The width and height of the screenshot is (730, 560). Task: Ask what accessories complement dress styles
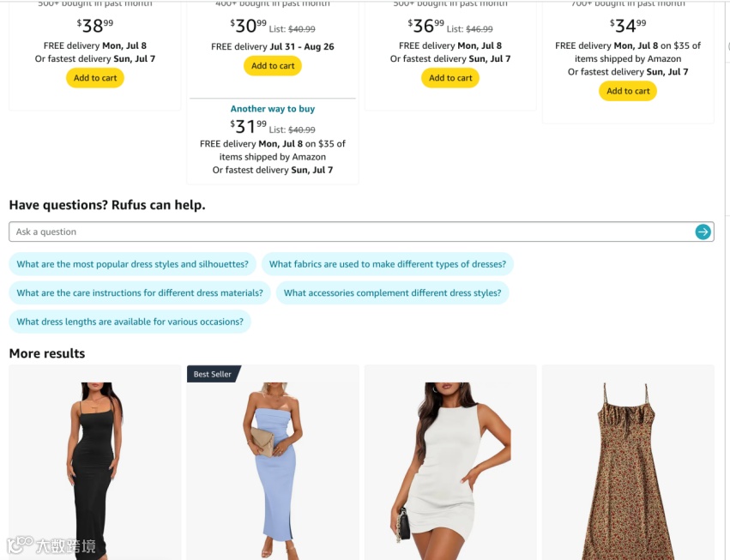point(393,292)
